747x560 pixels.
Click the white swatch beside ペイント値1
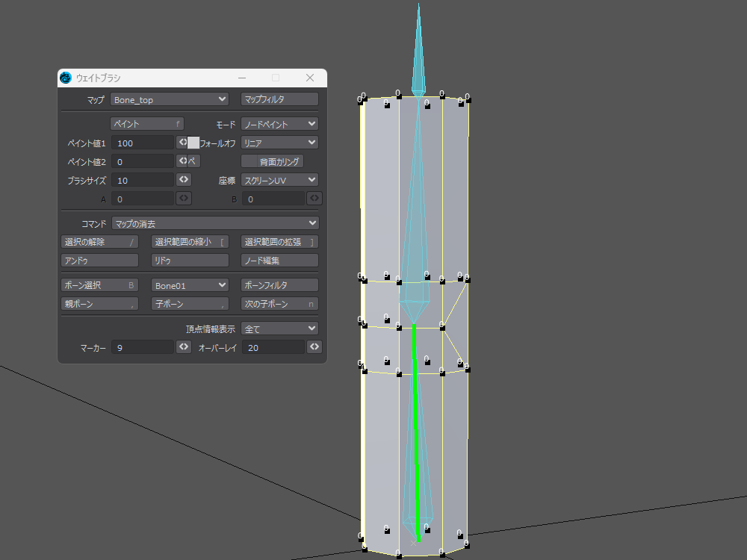click(193, 143)
